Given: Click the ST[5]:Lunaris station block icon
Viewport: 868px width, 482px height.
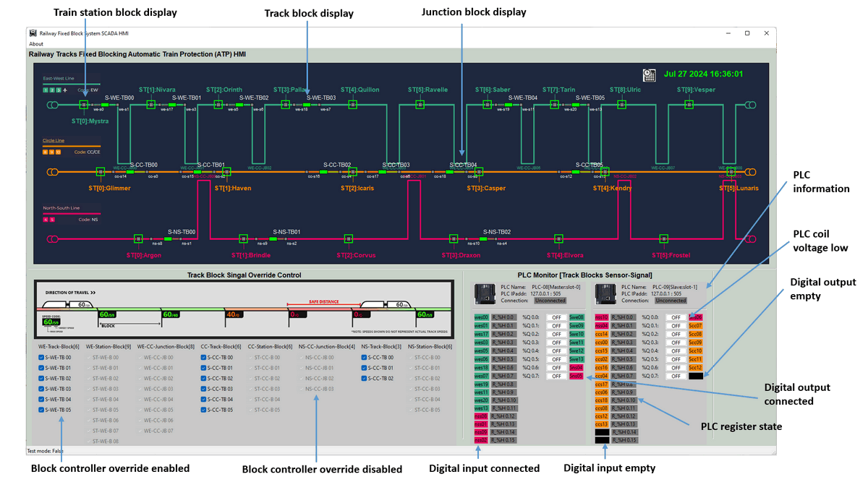Looking at the screenshot, I should click(x=730, y=172).
